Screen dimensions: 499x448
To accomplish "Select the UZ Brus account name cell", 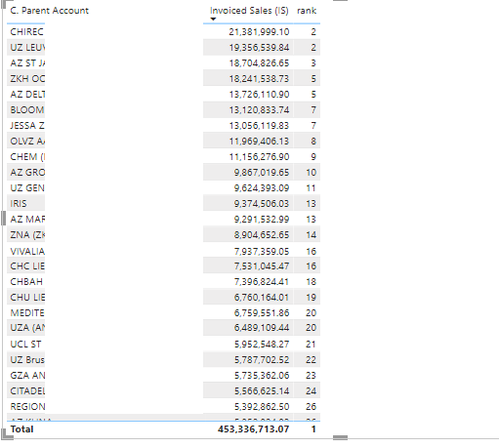I will [27, 360].
